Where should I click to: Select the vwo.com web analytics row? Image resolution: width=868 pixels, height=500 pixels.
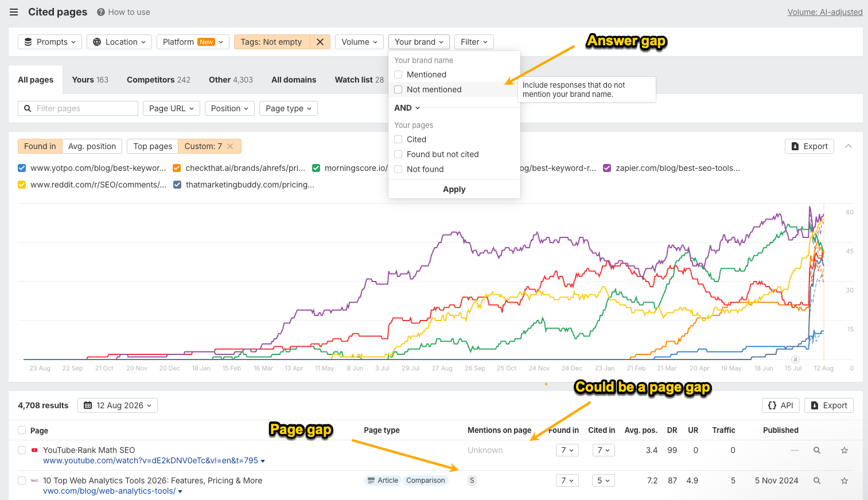point(22,481)
